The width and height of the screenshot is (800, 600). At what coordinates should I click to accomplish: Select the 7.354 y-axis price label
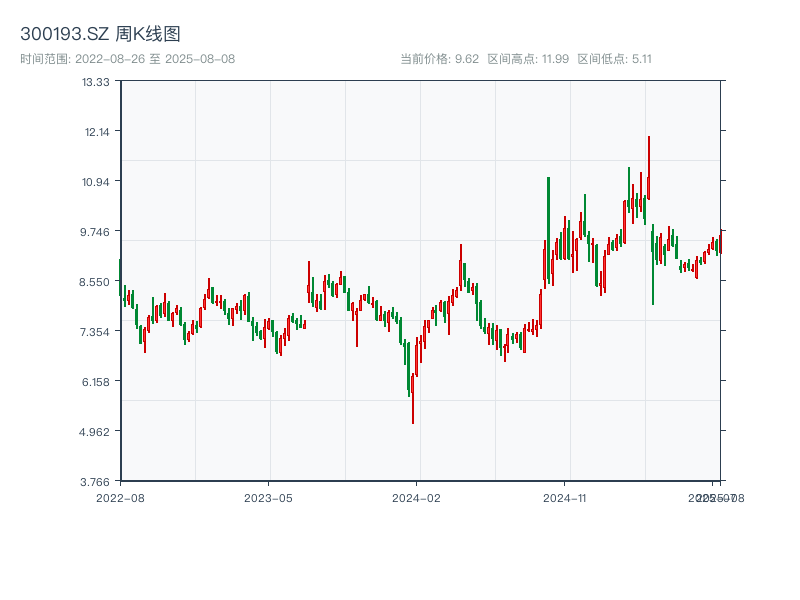(94, 332)
